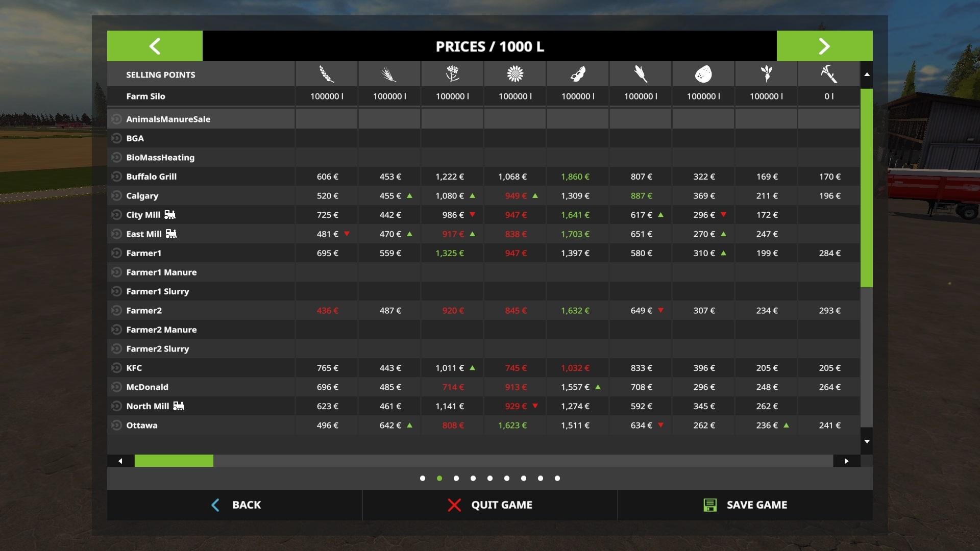
Task: Go to next page with right chevron
Action: tap(824, 46)
